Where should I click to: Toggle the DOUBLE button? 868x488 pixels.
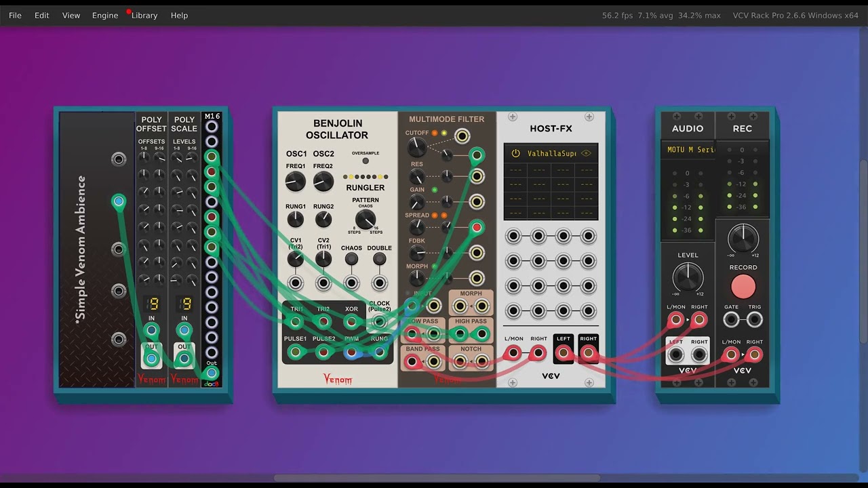pyautogui.click(x=380, y=259)
